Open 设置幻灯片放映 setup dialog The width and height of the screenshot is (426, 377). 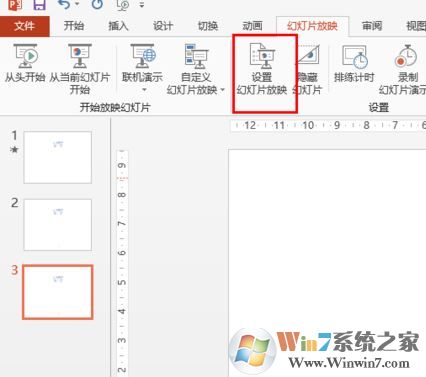coord(262,69)
